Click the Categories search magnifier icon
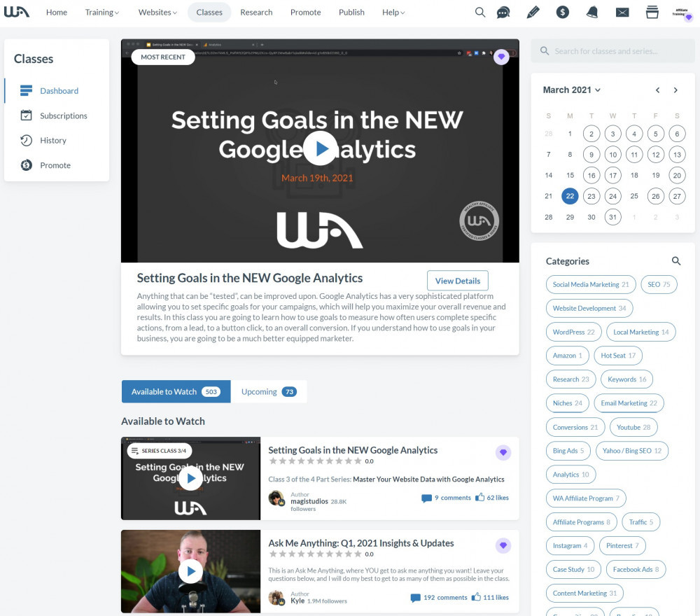 (x=676, y=261)
